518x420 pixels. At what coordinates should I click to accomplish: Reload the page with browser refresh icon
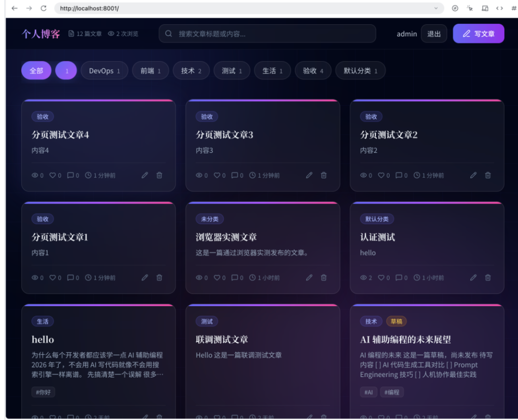coord(44,8)
